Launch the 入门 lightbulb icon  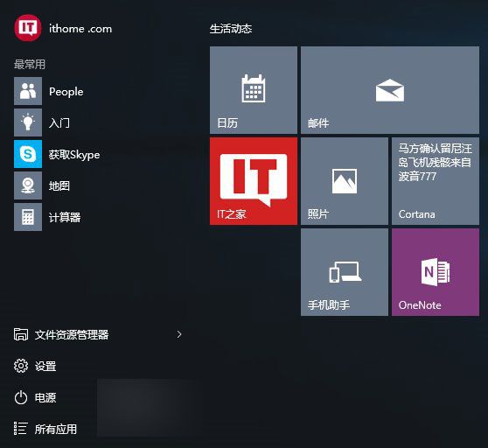click(x=28, y=122)
